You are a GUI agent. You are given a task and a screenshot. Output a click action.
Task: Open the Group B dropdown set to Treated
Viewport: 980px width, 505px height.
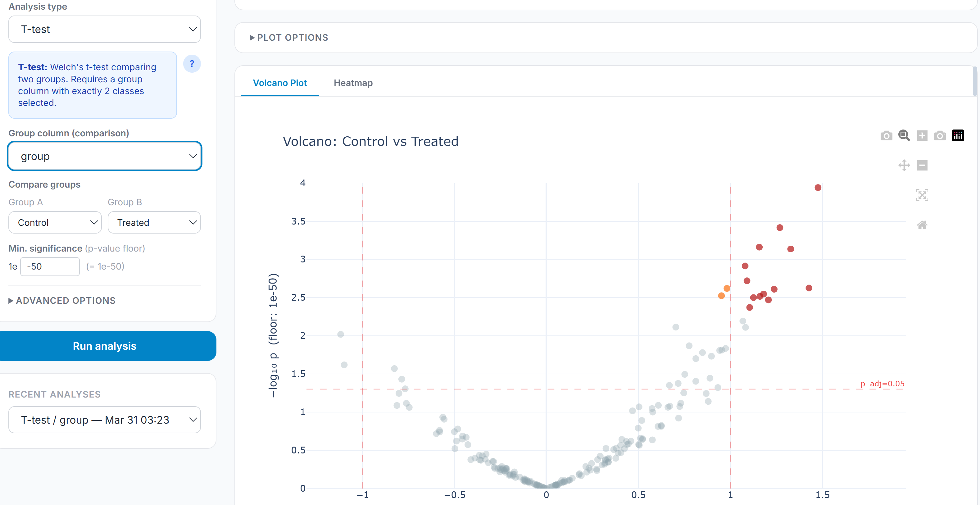154,223
